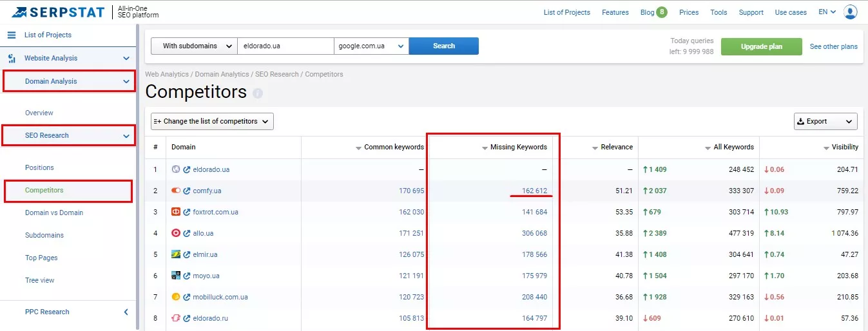Click the comfy.ua favicon in row 2
Image resolution: width=868 pixels, height=331 pixels.
click(176, 191)
